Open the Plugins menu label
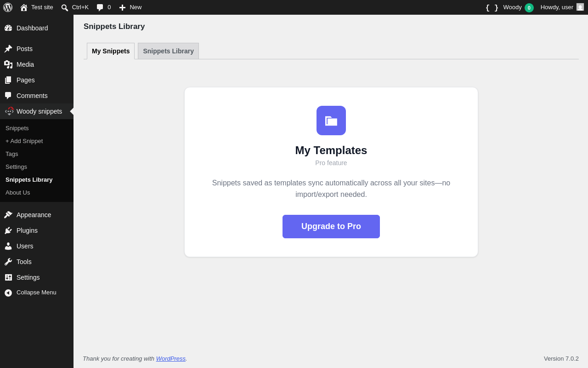Screen dimensions: 588x368 27,230
